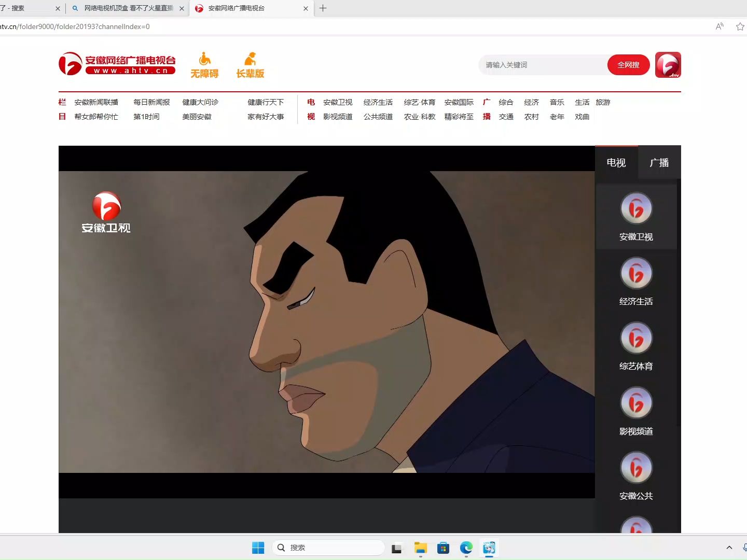Switch to the 广播 tab

tap(659, 163)
